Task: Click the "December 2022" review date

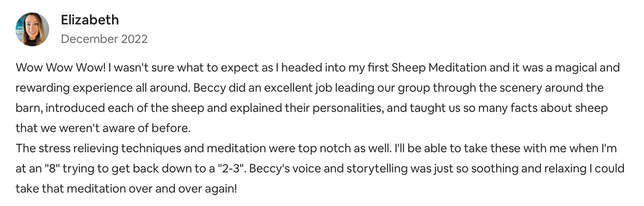Action: [x=104, y=39]
